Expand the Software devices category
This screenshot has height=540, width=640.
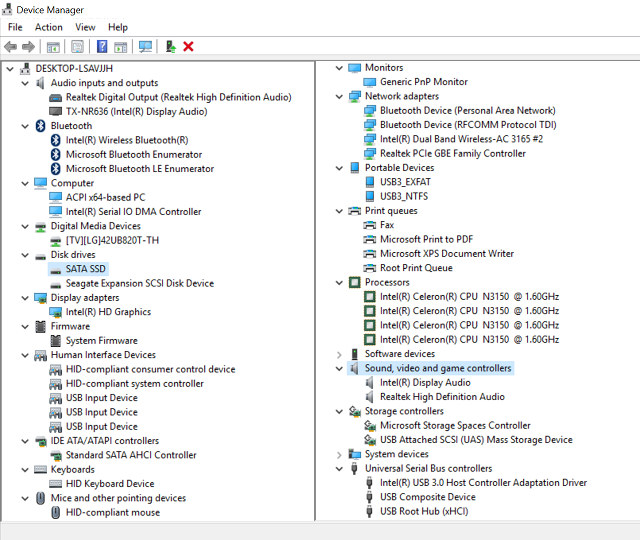(x=339, y=354)
